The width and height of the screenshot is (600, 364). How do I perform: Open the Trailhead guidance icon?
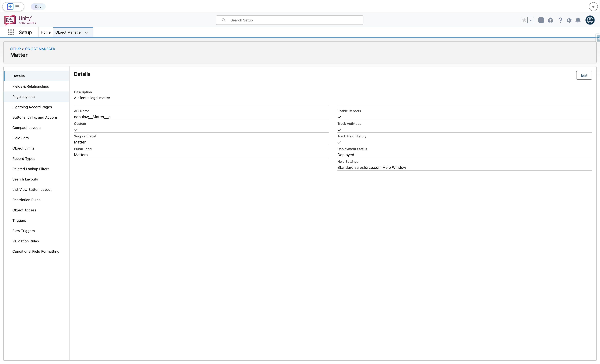(x=551, y=20)
